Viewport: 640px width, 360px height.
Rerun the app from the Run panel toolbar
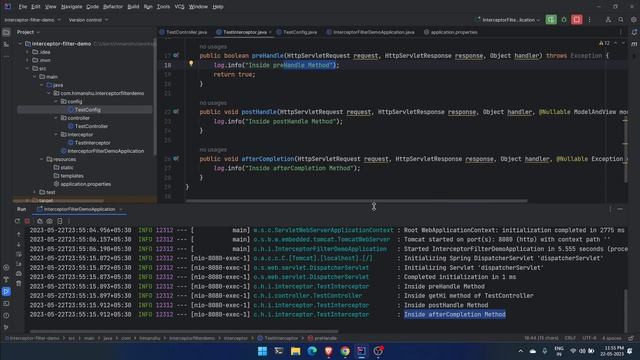point(17,221)
